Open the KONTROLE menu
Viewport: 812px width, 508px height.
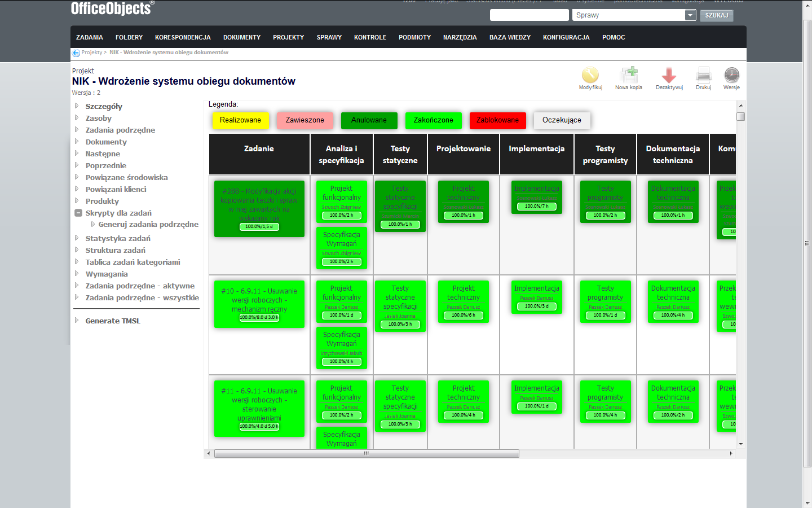click(370, 37)
